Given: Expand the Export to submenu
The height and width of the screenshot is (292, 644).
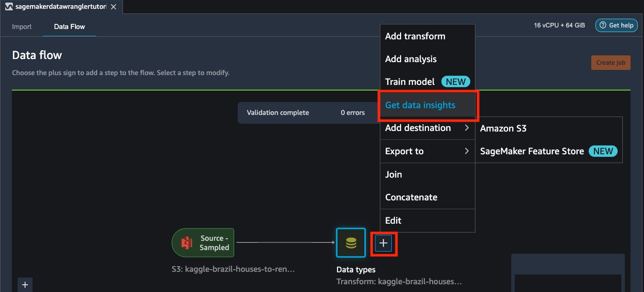Looking at the screenshot, I should point(427,151).
